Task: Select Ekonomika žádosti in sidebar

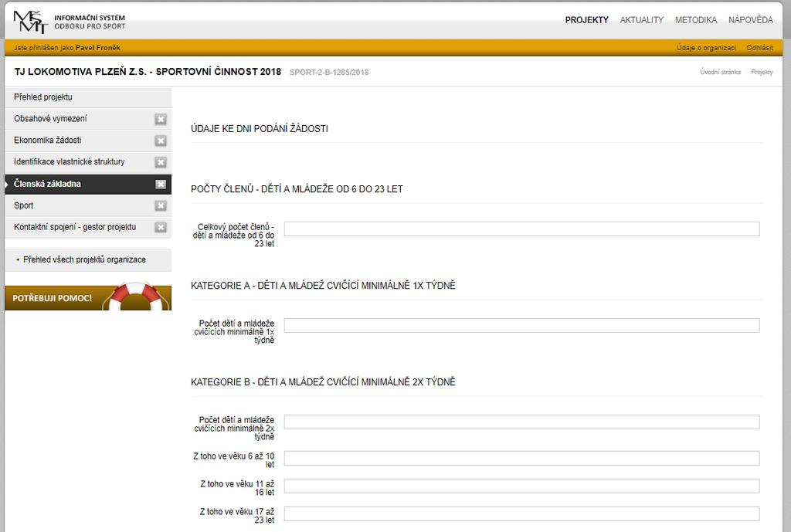Action: tap(88, 141)
